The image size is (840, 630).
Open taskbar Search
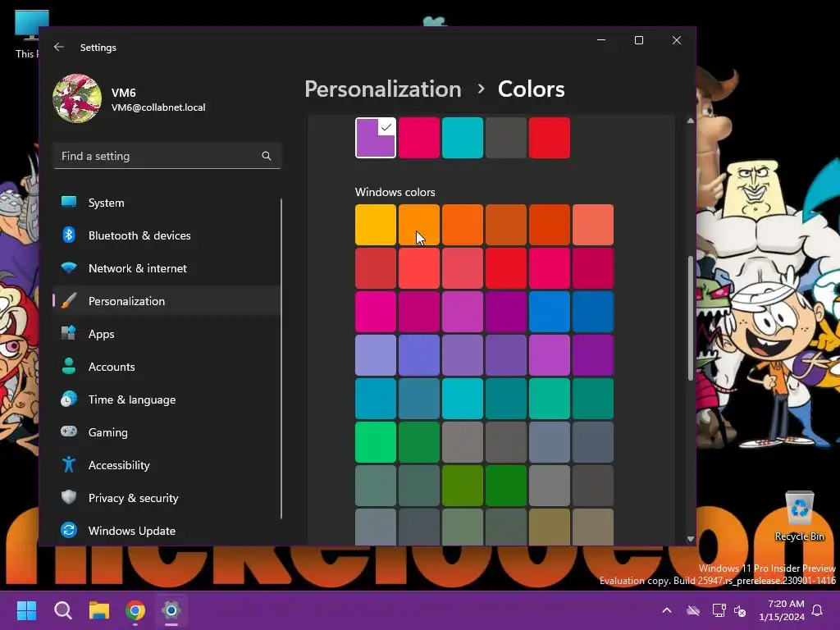[x=63, y=610]
